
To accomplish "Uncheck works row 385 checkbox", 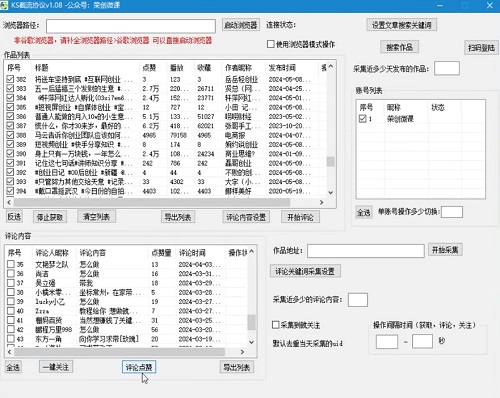I will click(10, 107).
